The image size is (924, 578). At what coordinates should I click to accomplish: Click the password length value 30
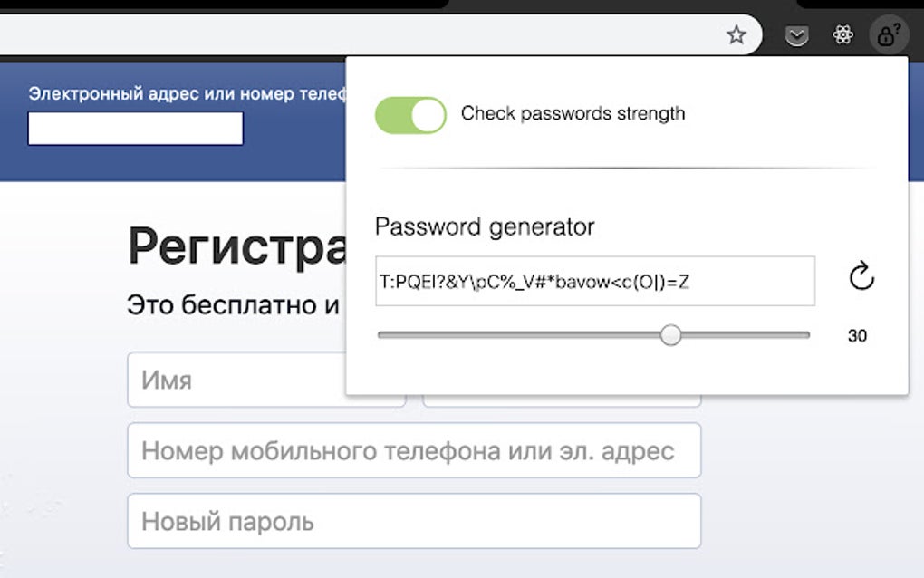click(x=857, y=336)
